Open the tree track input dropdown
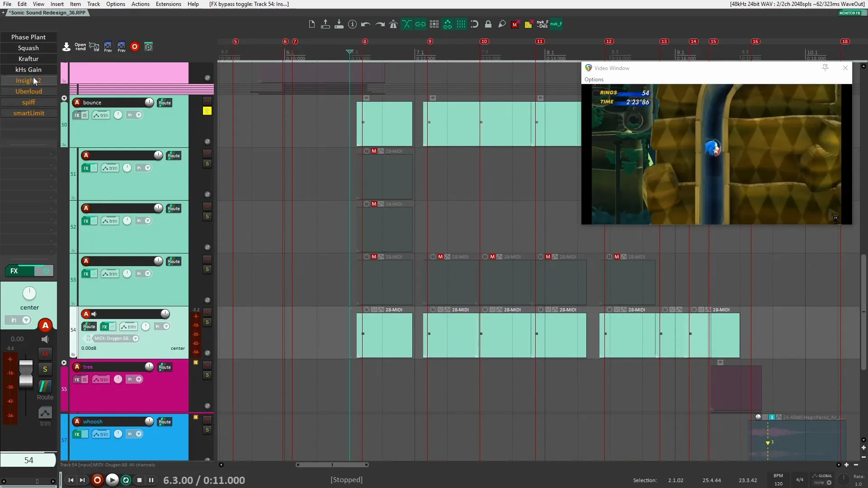868x488 pixels. click(x=139, y=379)
